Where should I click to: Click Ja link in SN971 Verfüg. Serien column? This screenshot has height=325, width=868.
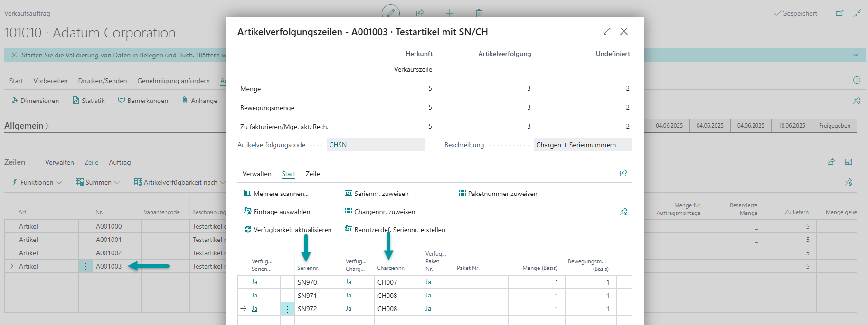[255, 295]
